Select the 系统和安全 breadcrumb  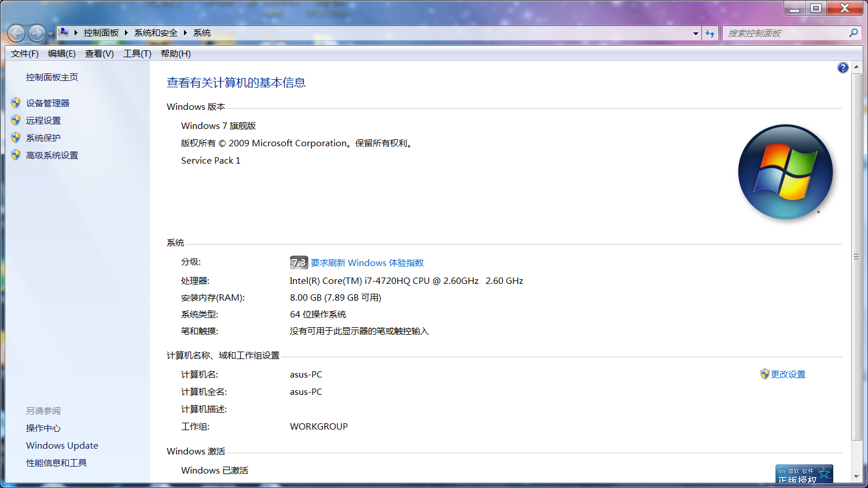coord(156,33)
